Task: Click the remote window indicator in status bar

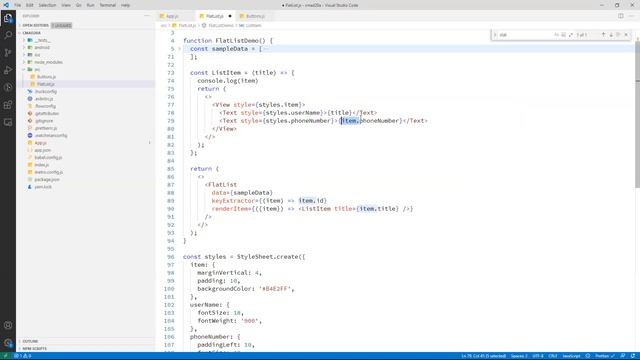Action: pyautogui.click(x=5, y=356)
